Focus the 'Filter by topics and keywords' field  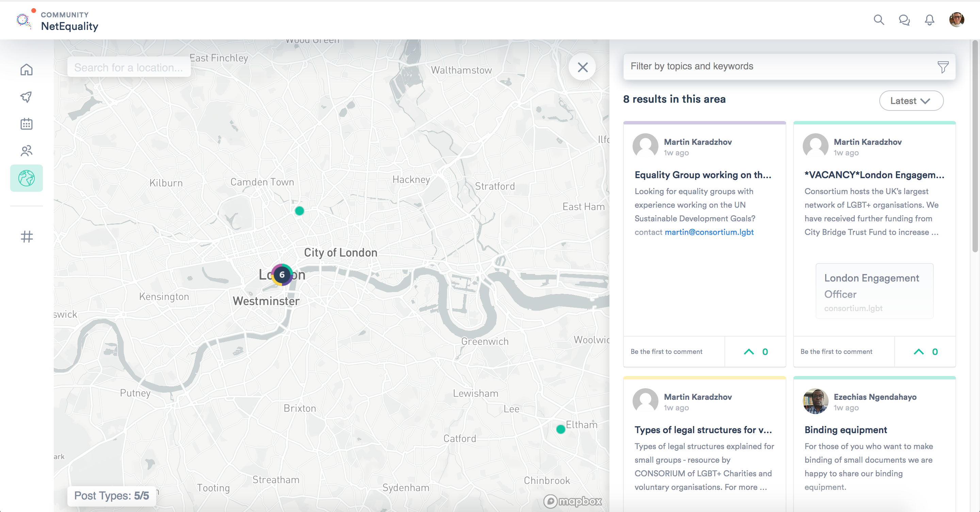[x=789, y=67]
